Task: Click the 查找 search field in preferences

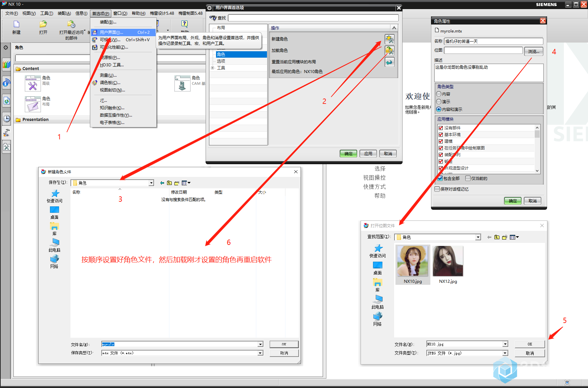Action: [313, 18]
